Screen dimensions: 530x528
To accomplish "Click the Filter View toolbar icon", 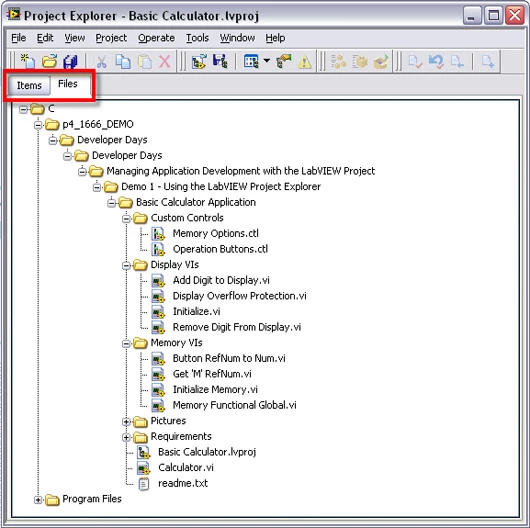I will (x=251, y=62).
